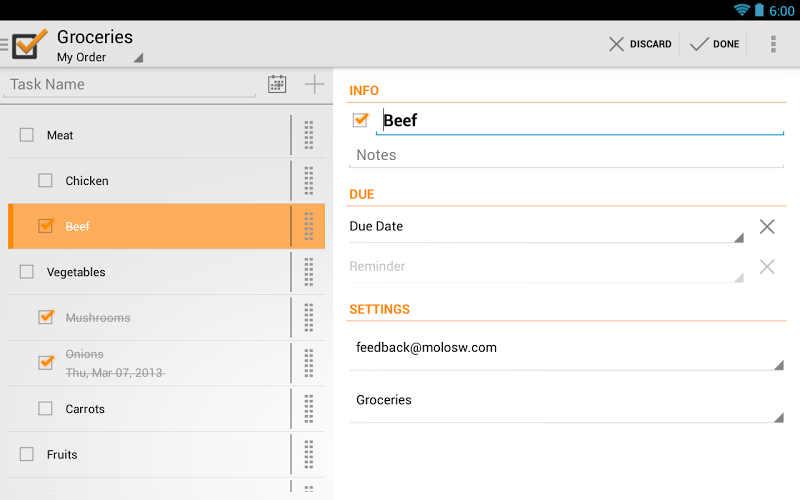Open navigation drawer via app checkmark logo
Image resolution: width=800 pixels, height=500 pixels.
[26, 44]
